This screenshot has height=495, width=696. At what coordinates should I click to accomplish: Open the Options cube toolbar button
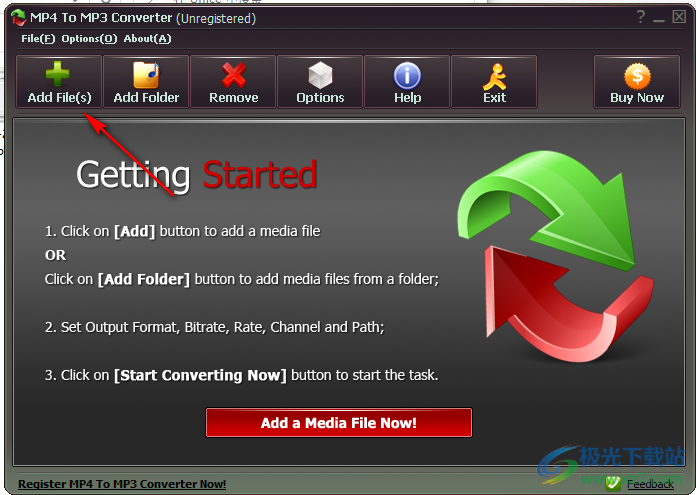(x=320, y=82)
